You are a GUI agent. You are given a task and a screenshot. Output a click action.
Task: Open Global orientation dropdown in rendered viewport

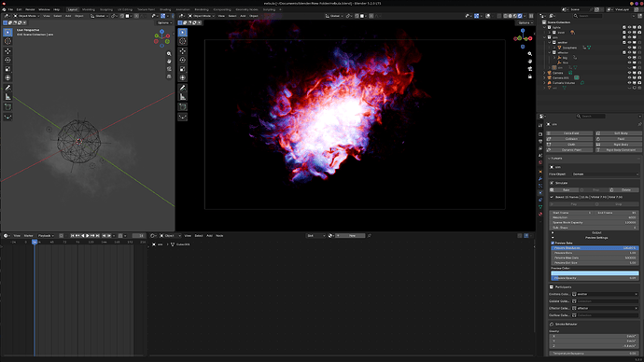click(x=333, y=16)
